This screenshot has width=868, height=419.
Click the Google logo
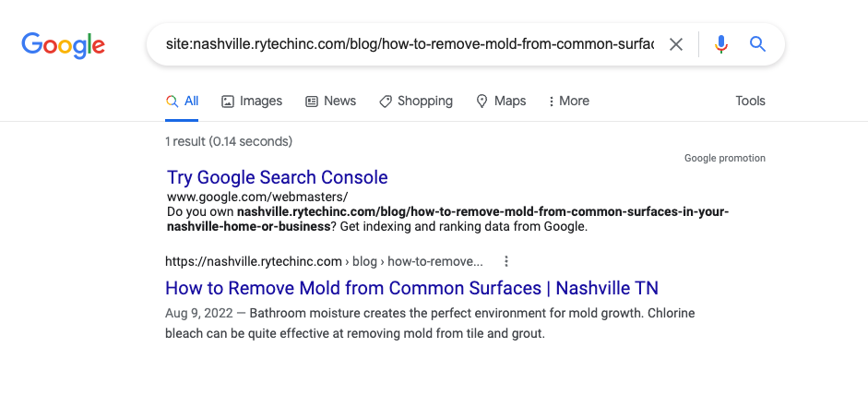(63, 44)
